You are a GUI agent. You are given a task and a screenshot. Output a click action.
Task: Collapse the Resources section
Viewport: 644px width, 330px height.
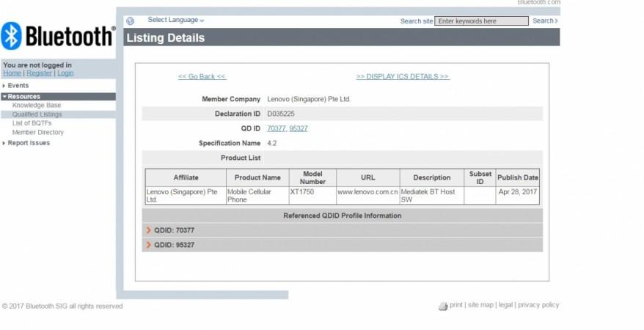click(23, 96)
